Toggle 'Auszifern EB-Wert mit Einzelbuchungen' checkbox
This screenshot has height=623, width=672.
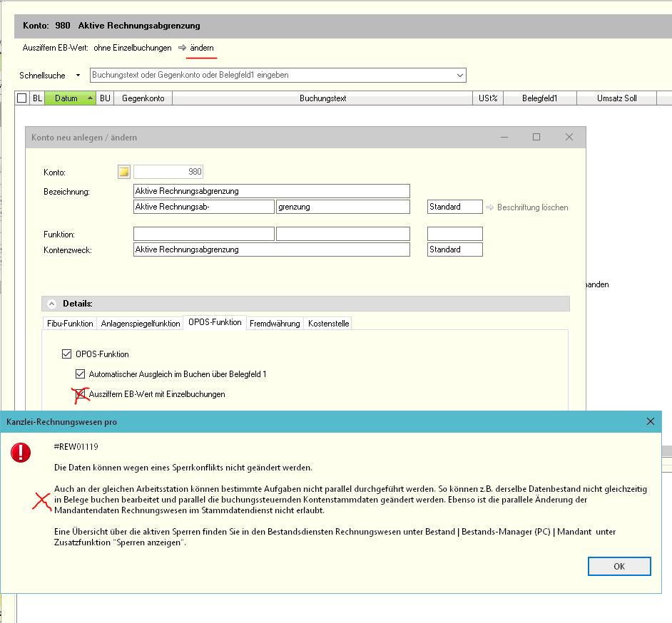[81, 393]
